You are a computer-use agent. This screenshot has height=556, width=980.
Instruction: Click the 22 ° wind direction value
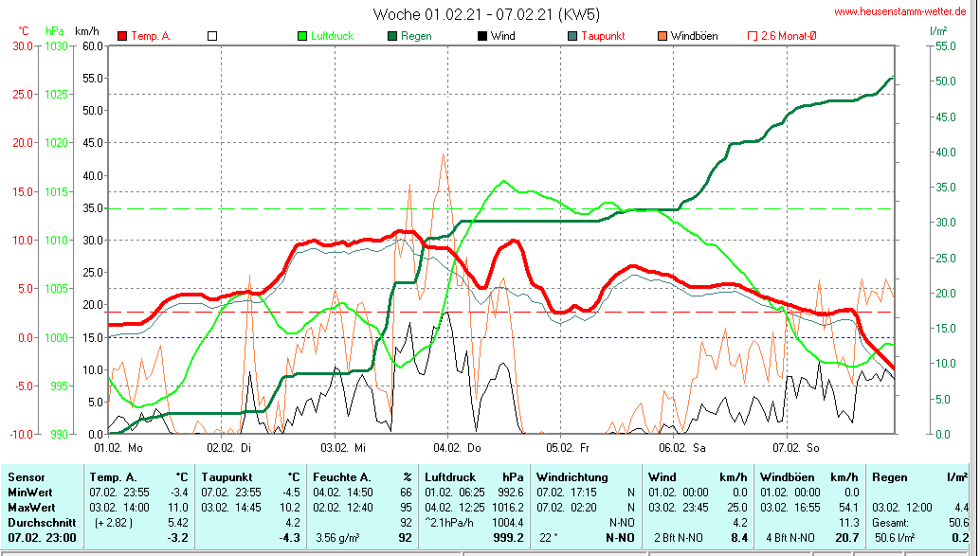point(548,538)
